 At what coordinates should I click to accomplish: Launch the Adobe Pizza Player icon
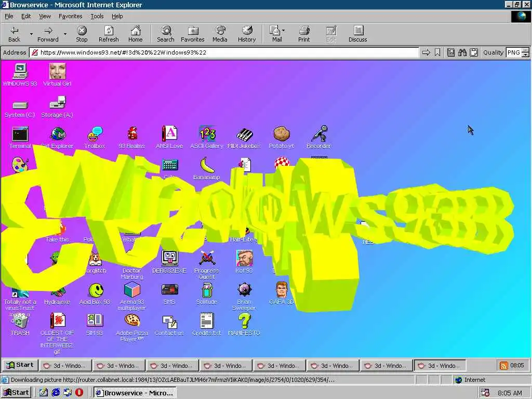[x=132, y=328]
